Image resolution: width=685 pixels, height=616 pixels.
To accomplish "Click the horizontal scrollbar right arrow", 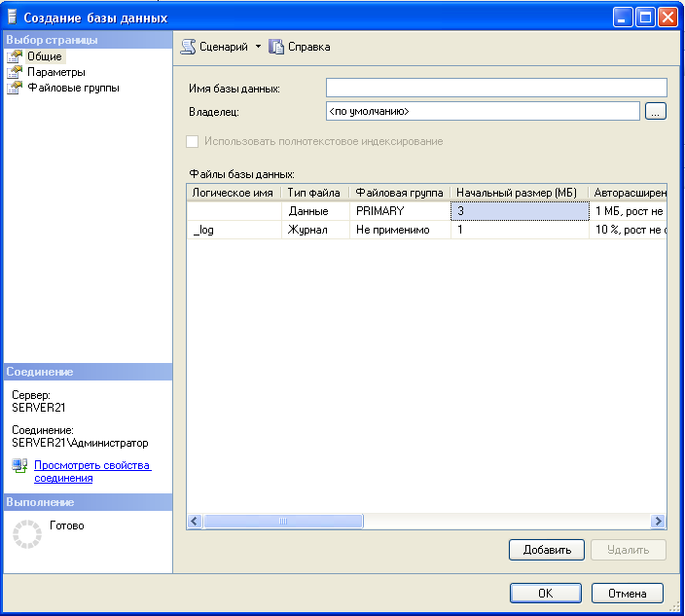I will (658, 522).
